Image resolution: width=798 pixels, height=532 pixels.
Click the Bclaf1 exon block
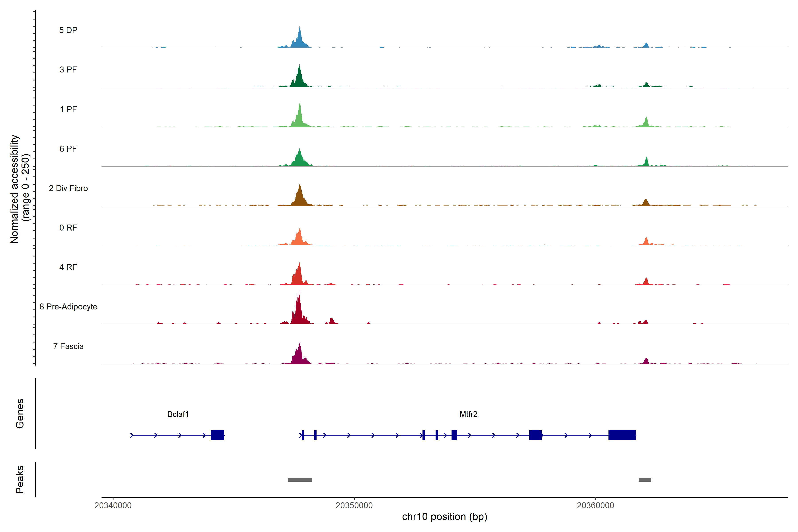pyautogui.click(x=217, y=435)
